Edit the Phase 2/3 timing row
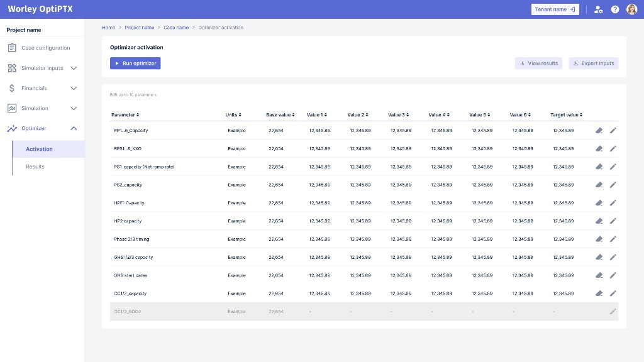The image size is (644, 362). 613,239
